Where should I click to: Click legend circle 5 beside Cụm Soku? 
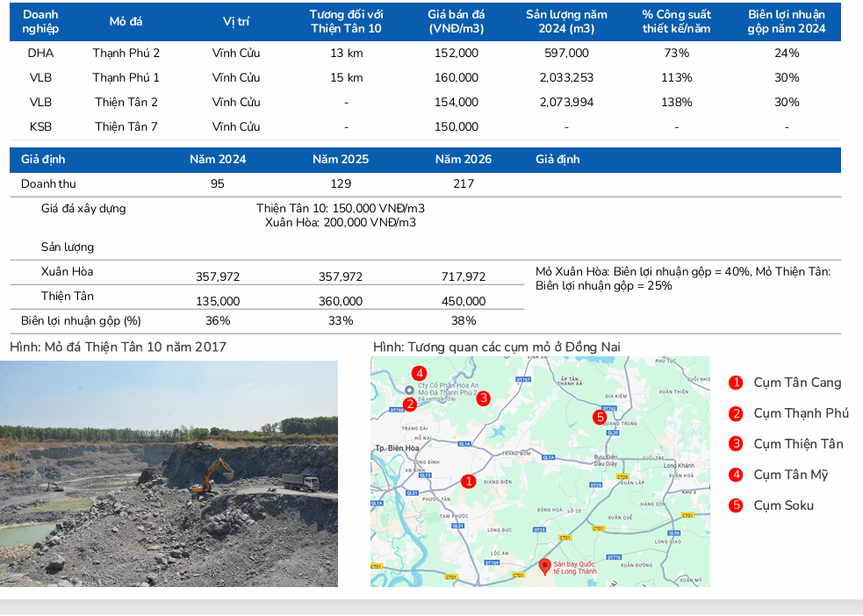coord(736,505)
